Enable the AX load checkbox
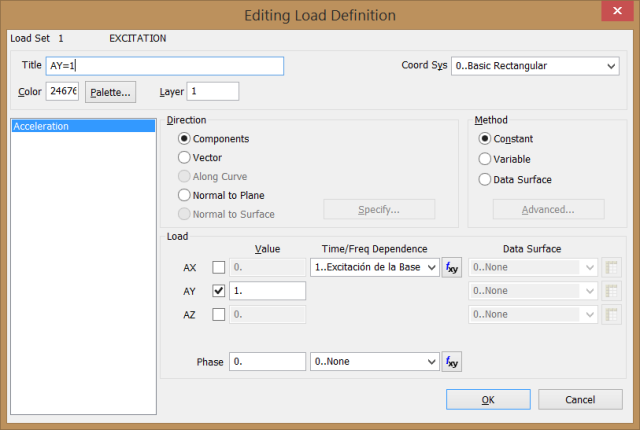640x430 pixels. (218, 268)
